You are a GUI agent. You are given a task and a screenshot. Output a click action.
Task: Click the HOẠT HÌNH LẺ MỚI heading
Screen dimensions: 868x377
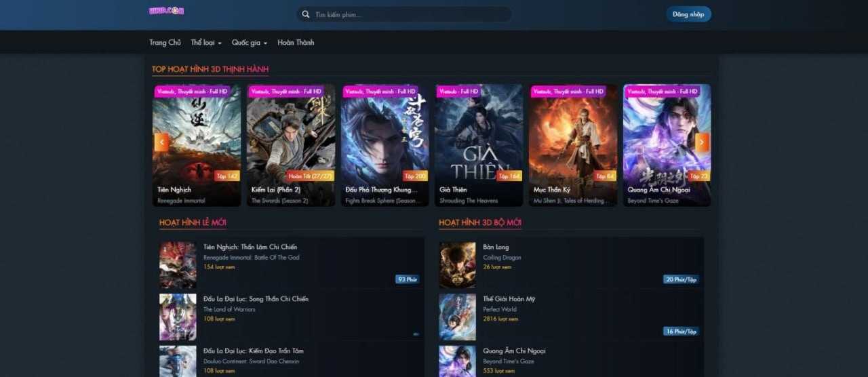[193, 222]
